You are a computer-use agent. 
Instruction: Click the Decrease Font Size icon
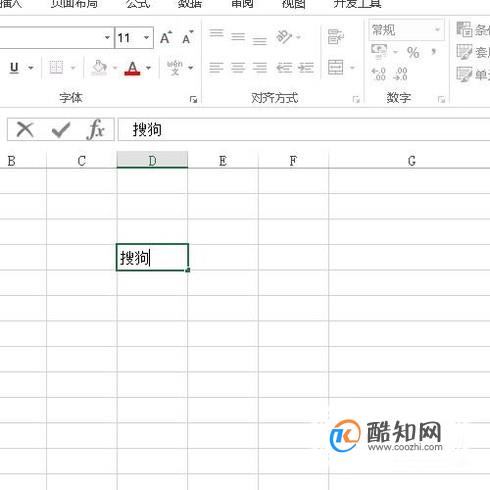point(188,38)
